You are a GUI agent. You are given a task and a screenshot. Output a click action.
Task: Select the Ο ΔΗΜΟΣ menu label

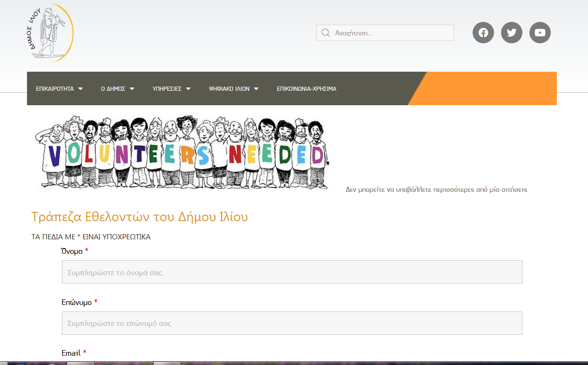(113, 89)
